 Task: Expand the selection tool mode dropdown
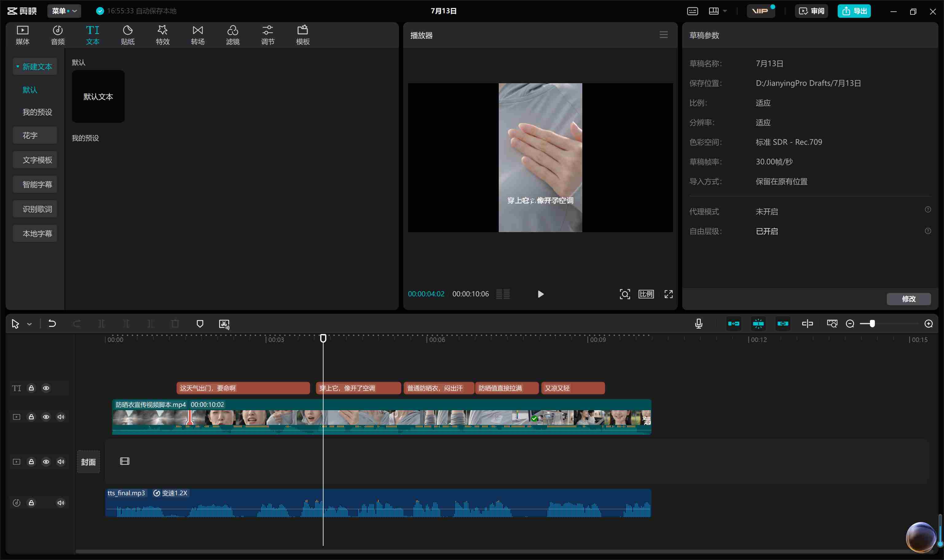coord(29,324)
